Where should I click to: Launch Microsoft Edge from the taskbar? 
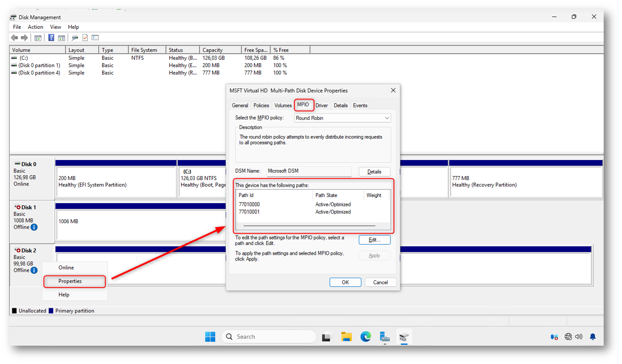[366, 337]
